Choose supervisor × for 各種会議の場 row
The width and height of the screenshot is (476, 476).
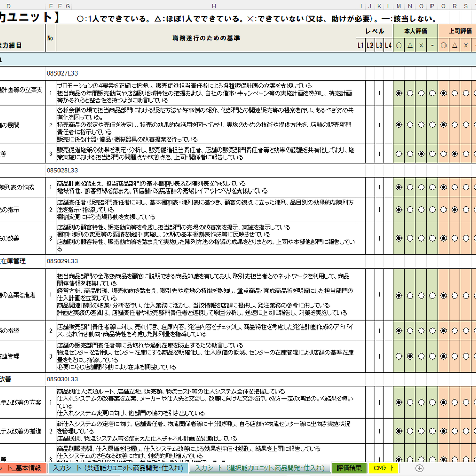[x=466, y=125]
